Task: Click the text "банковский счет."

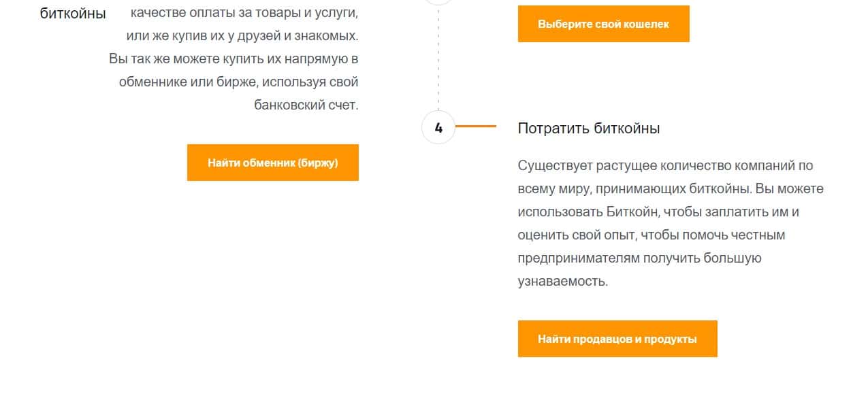Action: coord(306,105)
